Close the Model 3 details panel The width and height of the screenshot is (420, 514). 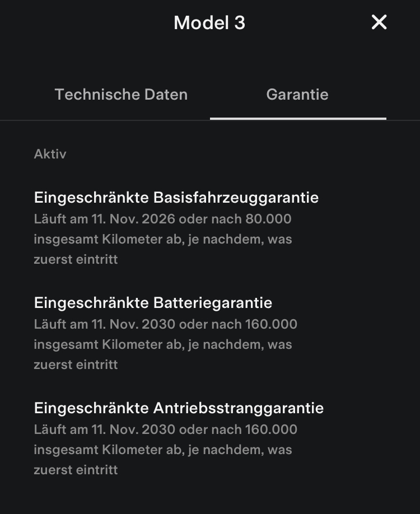coord(379,22)
